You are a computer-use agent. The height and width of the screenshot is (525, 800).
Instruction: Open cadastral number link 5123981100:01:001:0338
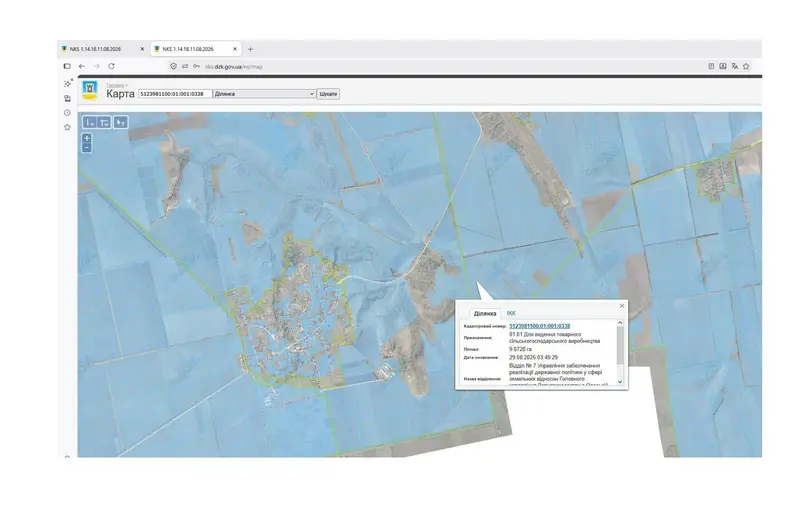click(x=539, y=326)
